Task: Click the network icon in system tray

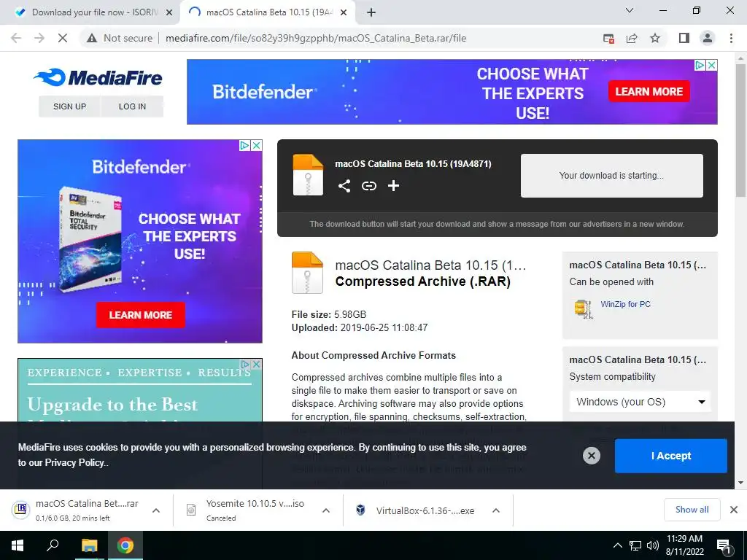Action: click(x=635, y=545)
